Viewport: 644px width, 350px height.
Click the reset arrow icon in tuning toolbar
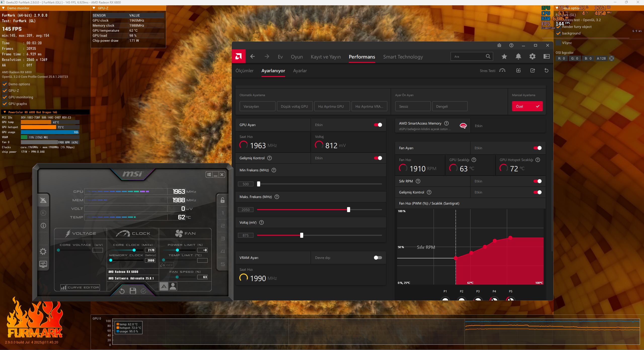click(546, 70)
